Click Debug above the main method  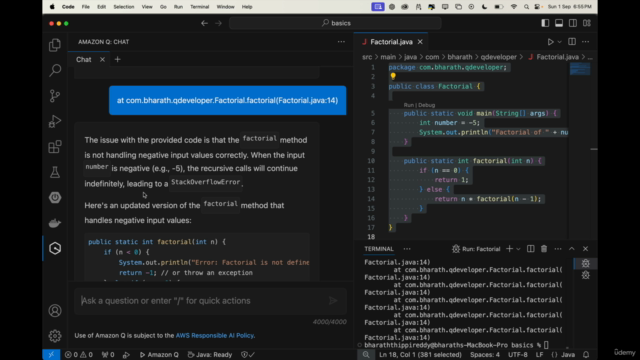point(427,105)
